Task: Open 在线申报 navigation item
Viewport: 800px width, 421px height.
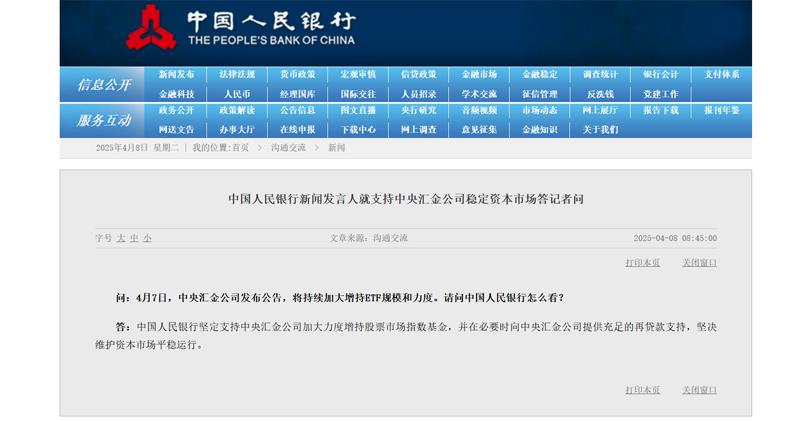Action: 297,130
